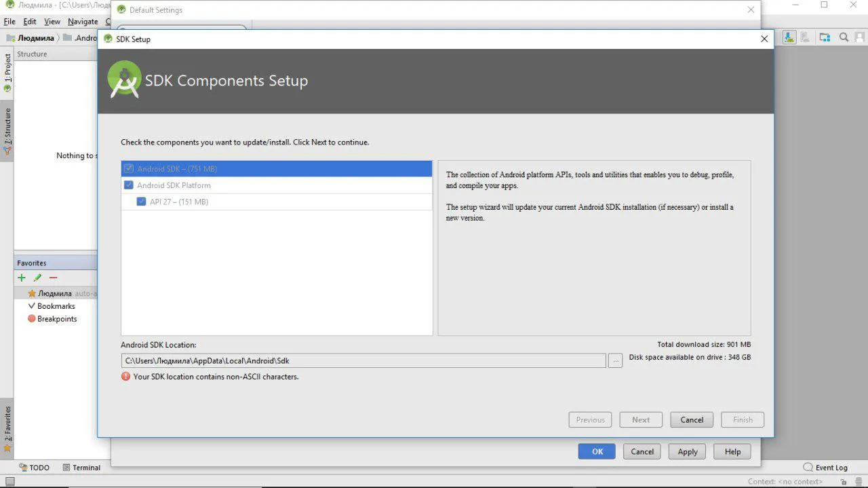Image resolution: width=868 pixels, height=488 pixels.
Task: Click Cancel in the SDK Setup wizard
Action: (692, 419)
